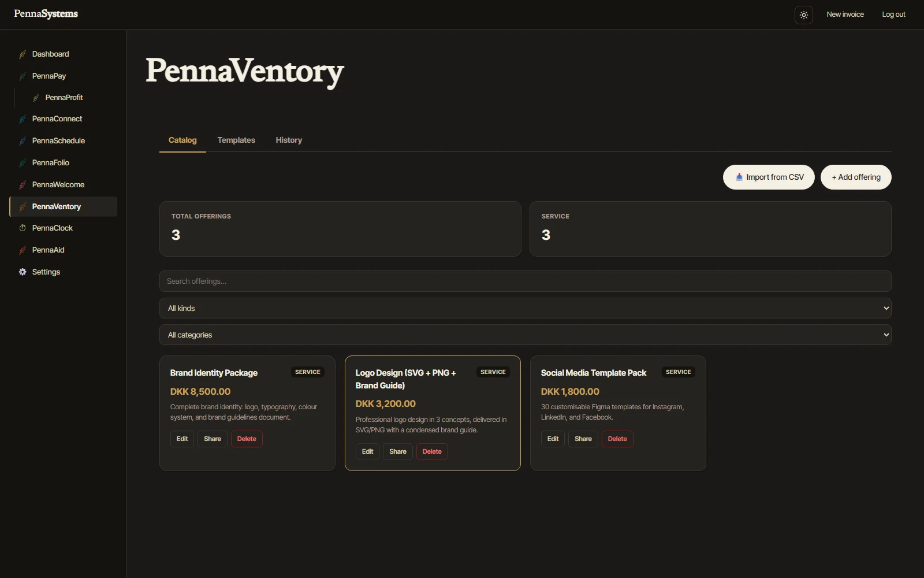The image size is (924, 578).
Task: Click the Settings gear icon
Action: 23,272
